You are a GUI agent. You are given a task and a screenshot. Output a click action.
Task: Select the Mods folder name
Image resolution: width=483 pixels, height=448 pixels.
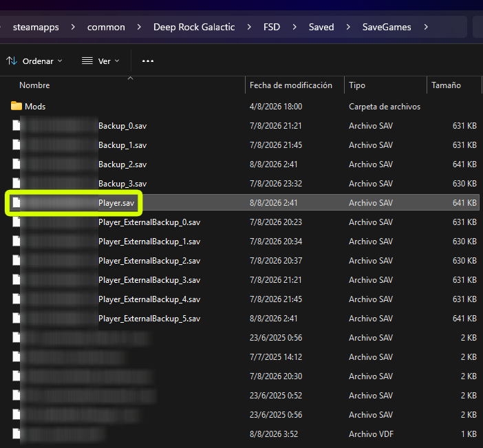click(x=35, y=107)
